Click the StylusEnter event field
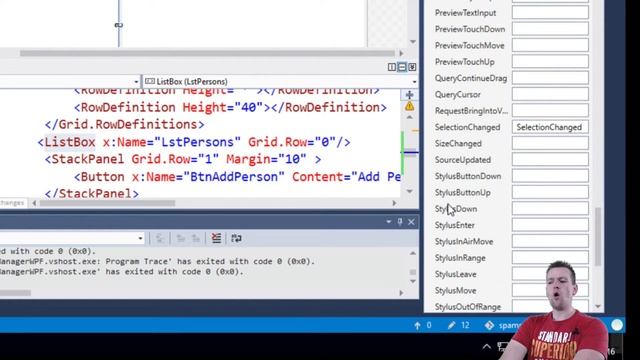 (x=550, y=225)
